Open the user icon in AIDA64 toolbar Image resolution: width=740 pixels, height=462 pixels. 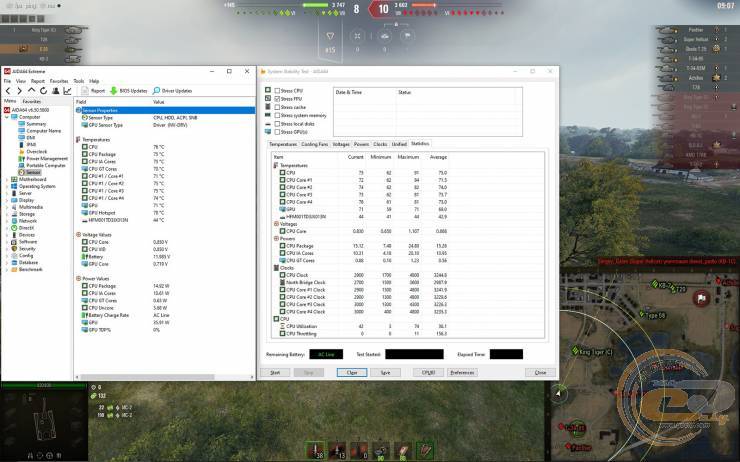click(56, 91)
